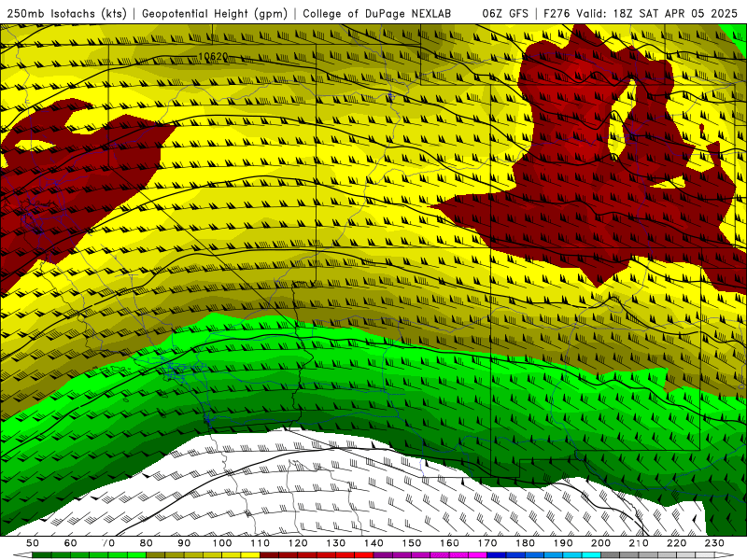This screenshot has width=747, height=560.
Task: Click the 90 label on the color scale
Action: tap(184, 543)
